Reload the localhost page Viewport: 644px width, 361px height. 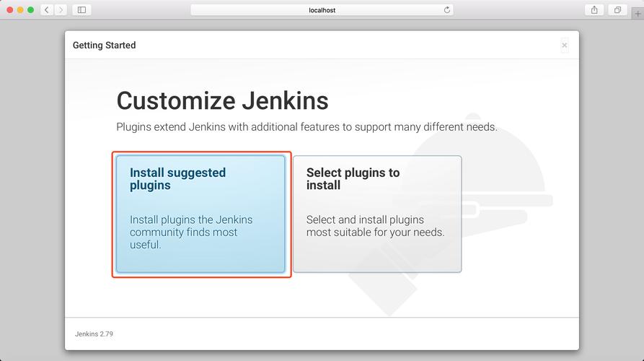[447, 10]
